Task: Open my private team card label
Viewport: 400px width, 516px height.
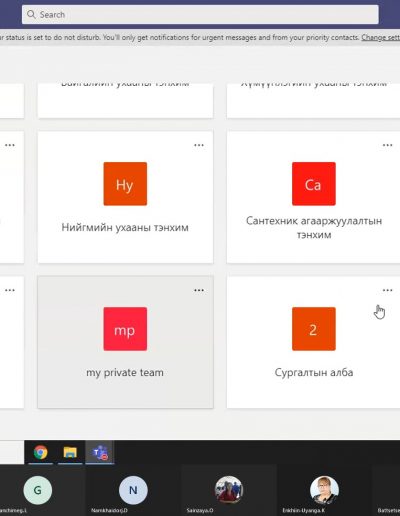Action: 125,372
